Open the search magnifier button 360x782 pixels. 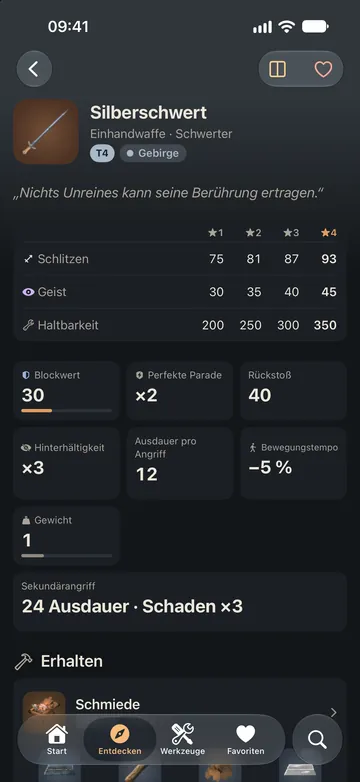coord(317,740)
